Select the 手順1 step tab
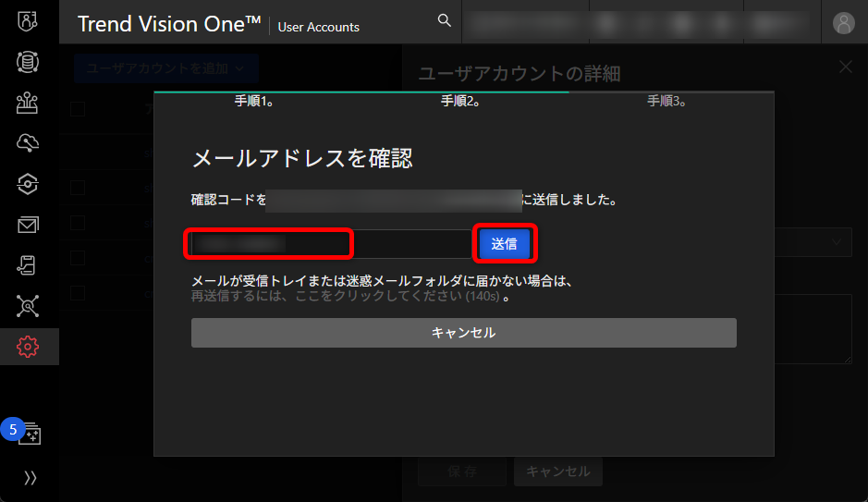The image size is (868, 502). click(253, 101)
